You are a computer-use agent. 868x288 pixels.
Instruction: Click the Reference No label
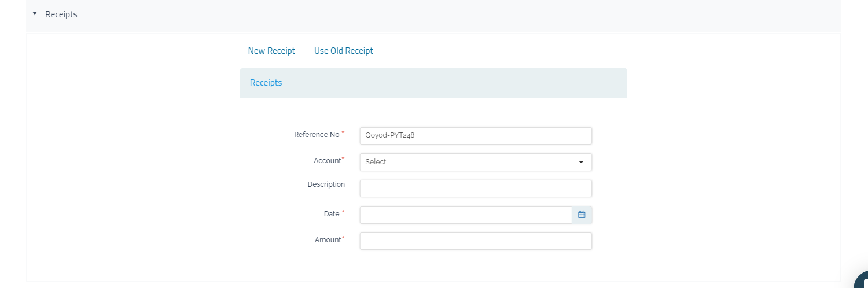317,135
